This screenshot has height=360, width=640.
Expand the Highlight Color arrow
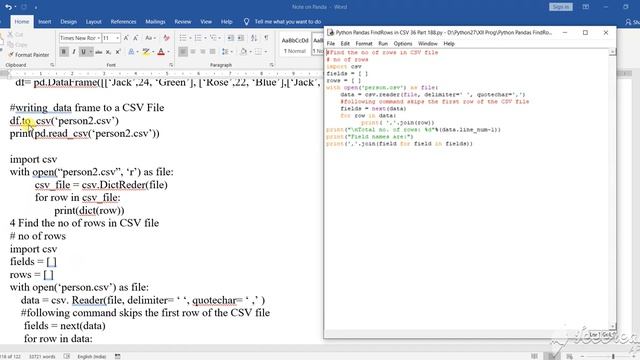(153, 52)
